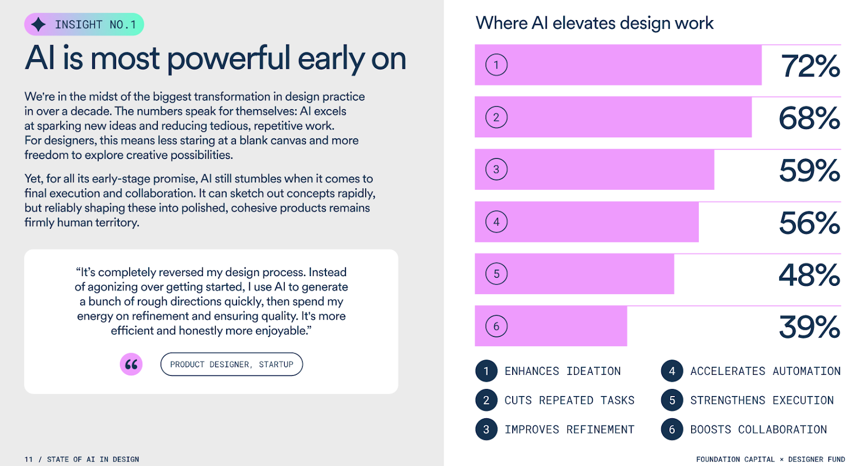Click the sparkle star icon beside Insight No.1
Screen dimensions: 868x466
point(39,24)
